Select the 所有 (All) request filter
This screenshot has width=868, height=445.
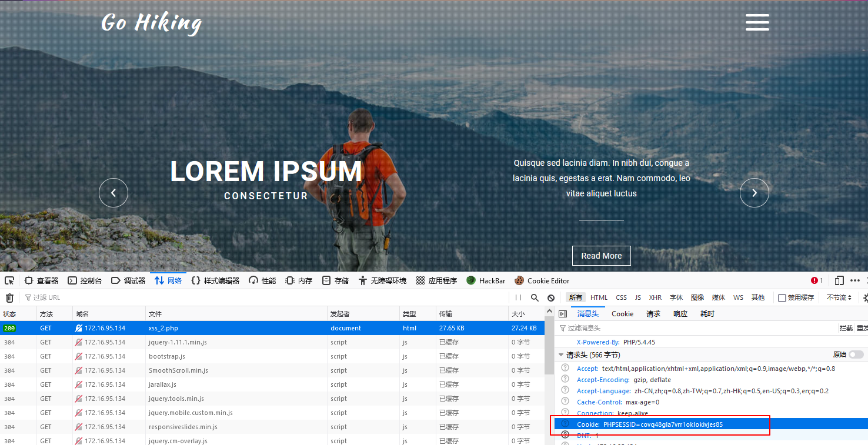pyautogui.click(x=576, y=298)
